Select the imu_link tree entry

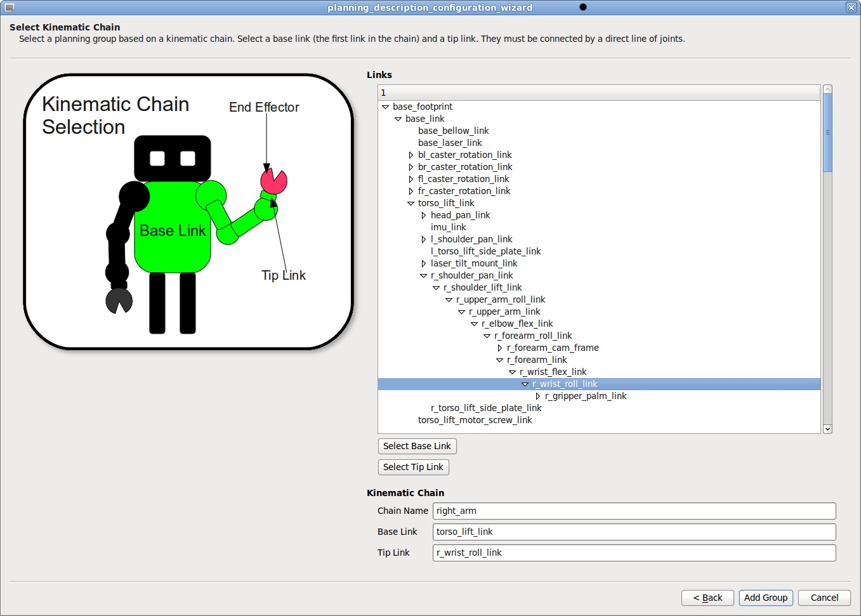448,228
